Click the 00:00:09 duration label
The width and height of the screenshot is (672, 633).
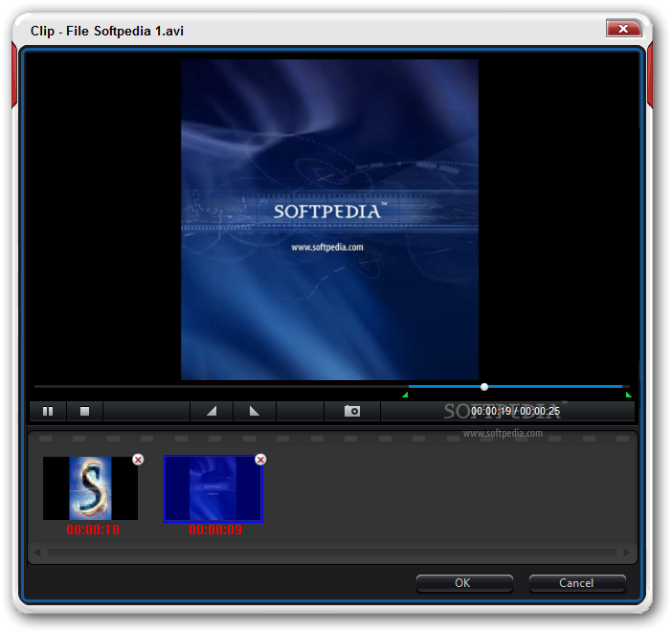click(x=215, y=530)
